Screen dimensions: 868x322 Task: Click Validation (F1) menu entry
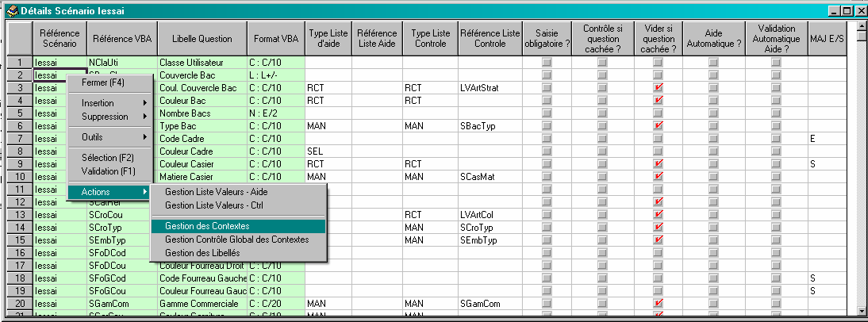109,171
